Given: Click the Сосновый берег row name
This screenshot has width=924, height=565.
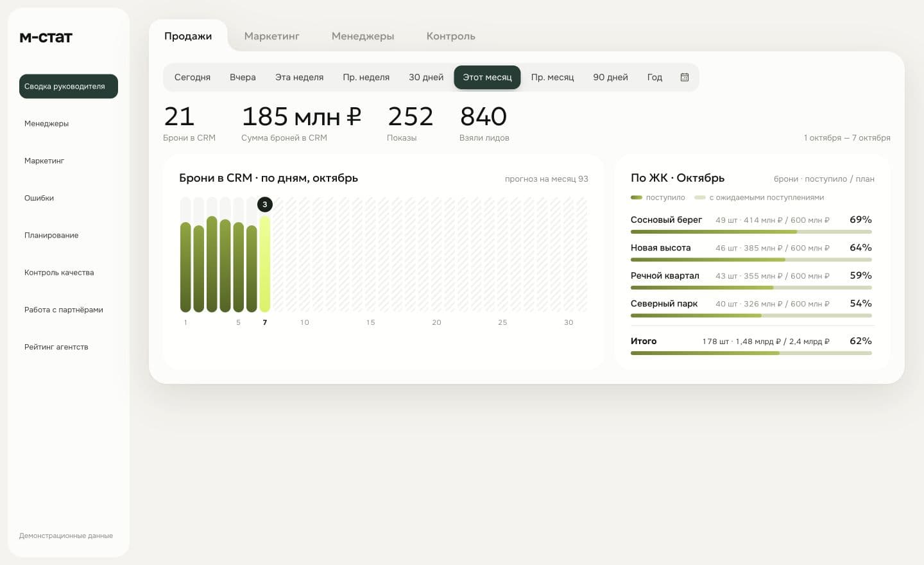Looking at the screenshot, I should [666, 220].
